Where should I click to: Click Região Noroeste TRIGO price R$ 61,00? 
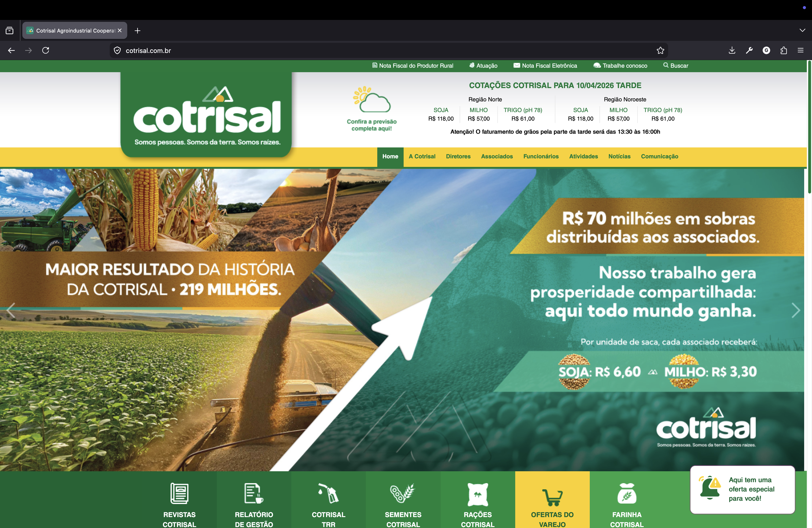click(663, 119)
